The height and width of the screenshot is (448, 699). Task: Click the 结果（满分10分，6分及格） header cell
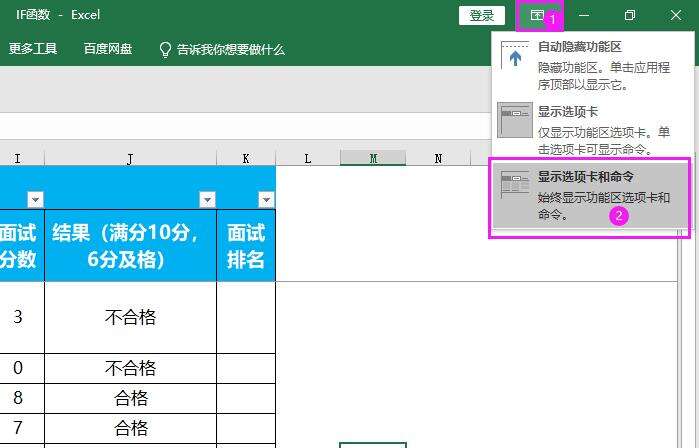click(130, 246)
